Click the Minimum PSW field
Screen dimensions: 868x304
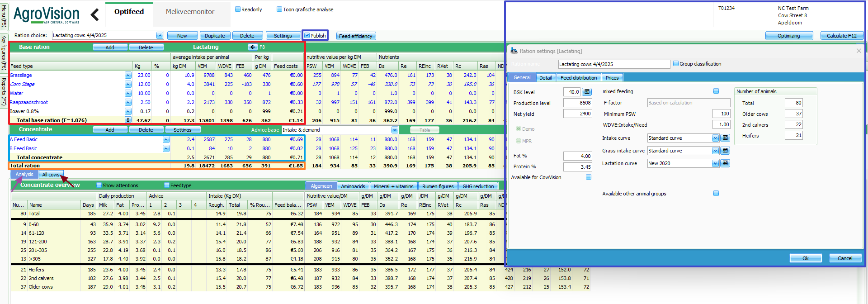point(721,114)
